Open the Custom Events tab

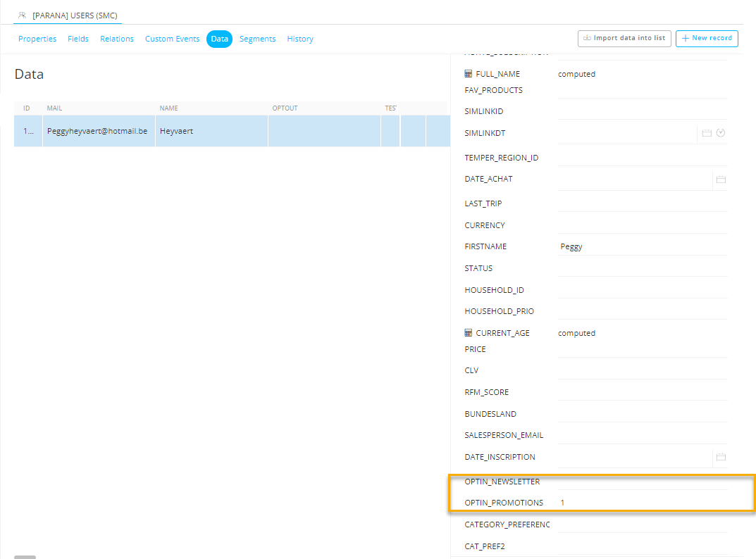172,39
